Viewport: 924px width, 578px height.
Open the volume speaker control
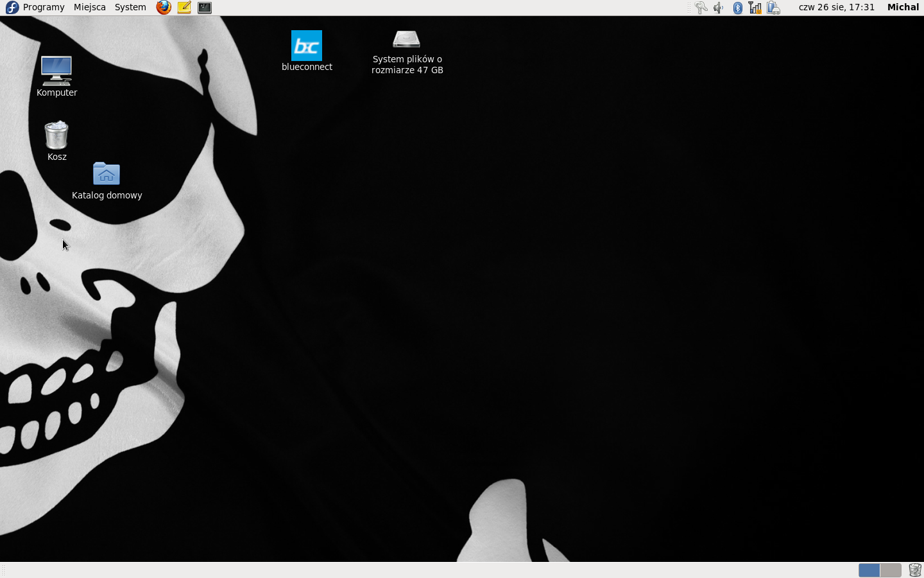[x=719, y=8]
